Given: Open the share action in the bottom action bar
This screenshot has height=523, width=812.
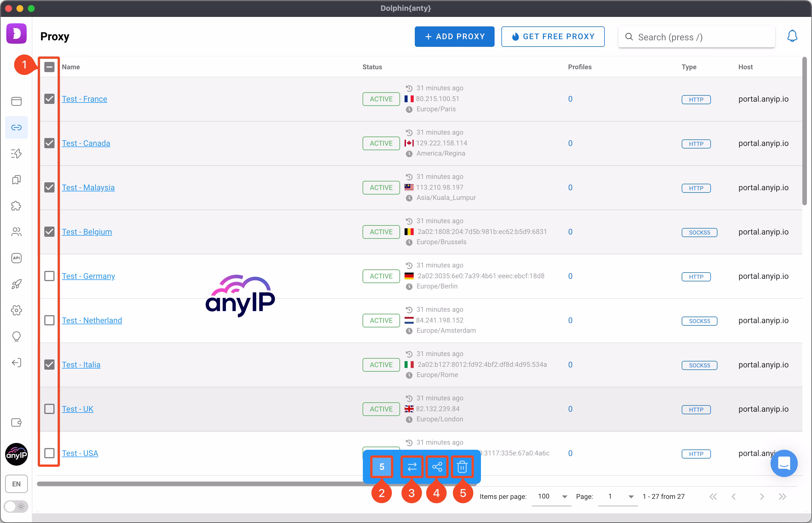Looking at the screenshot, I should click(437, 466).
